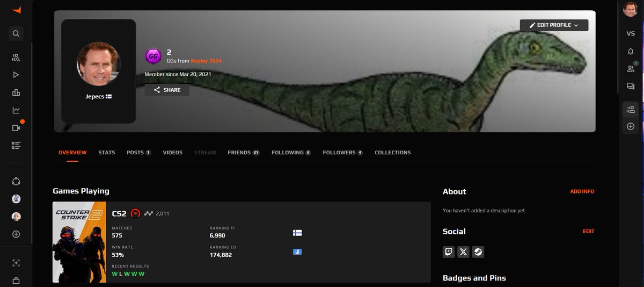The height and width of the screenshot is (287, 644).
Task: Open the shop bag icon in sidebar
Action: pyautogui.click(x=16, y=281)
